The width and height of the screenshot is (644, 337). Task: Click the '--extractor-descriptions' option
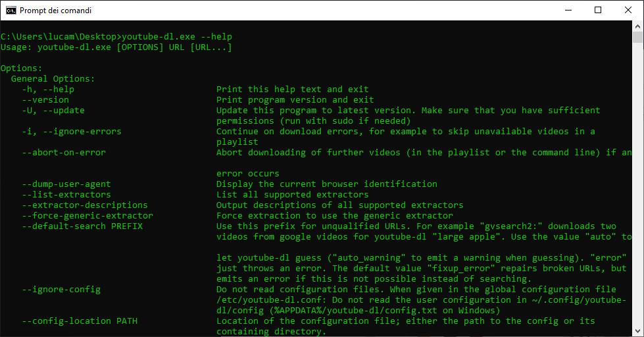[x=85, y=205]
